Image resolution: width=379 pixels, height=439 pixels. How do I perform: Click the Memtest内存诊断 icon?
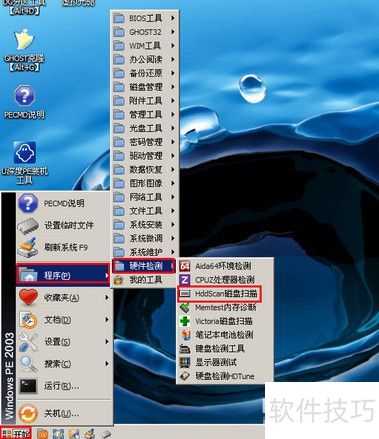(185, 307)
